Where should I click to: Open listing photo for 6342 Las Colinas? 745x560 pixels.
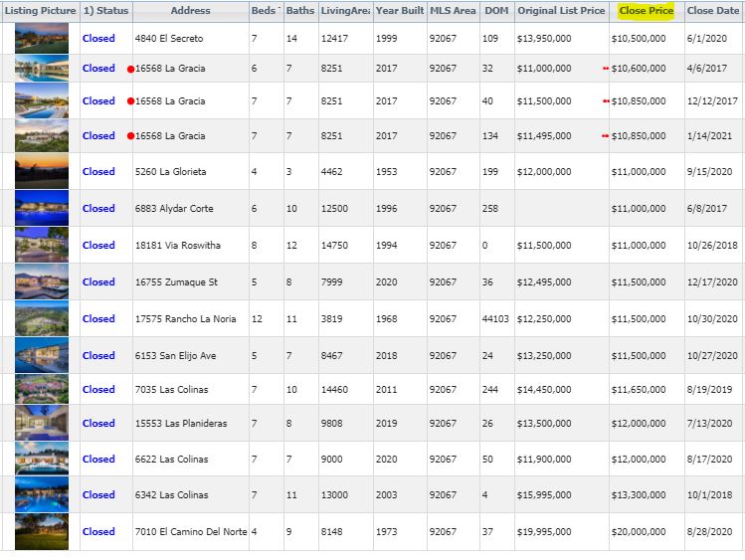pyautogui.click(x=42, y=494)
